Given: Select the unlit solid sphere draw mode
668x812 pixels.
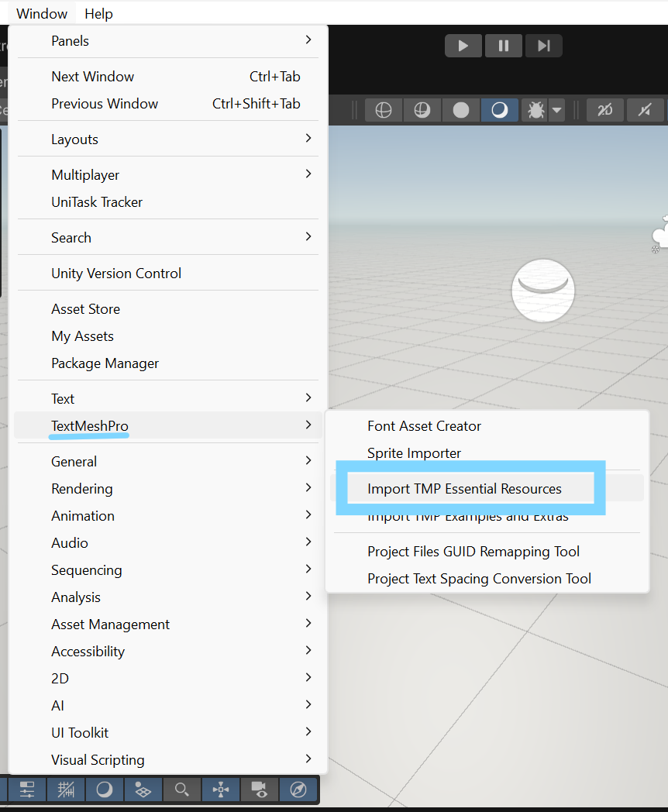Looking at the screenshot, I should pos(461,110).
